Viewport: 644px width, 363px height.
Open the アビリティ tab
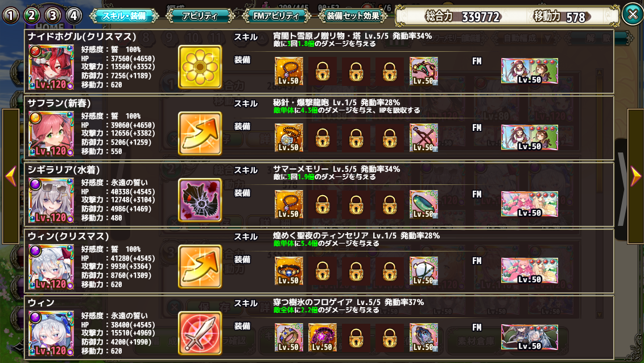coord(200,16)
